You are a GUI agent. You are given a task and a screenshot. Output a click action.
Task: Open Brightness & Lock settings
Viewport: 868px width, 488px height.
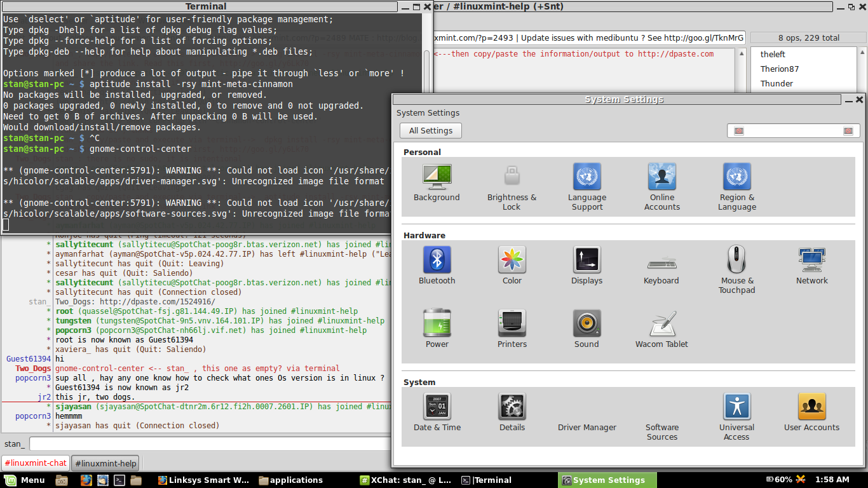pyautogui.click(x=512, y=187)
